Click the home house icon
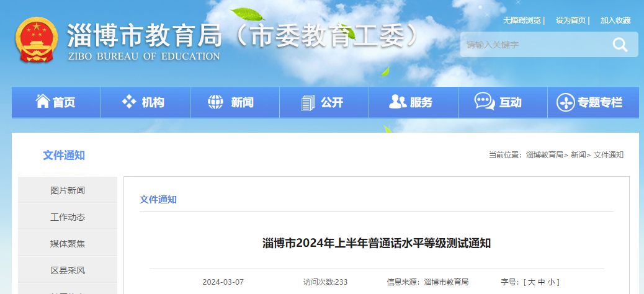 43,101
